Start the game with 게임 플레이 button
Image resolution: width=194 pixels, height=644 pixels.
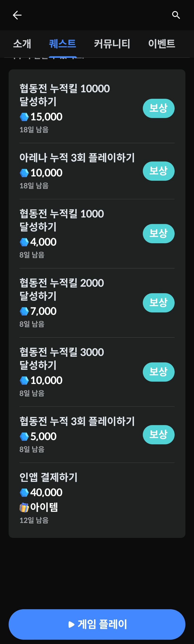[x=97, y=624]
